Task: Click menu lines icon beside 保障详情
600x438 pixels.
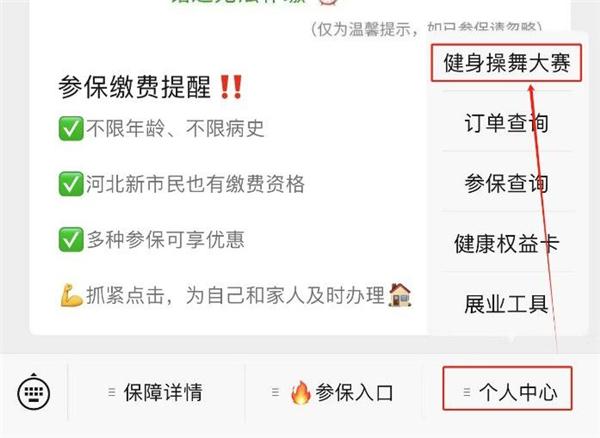Action: point(112,392)
